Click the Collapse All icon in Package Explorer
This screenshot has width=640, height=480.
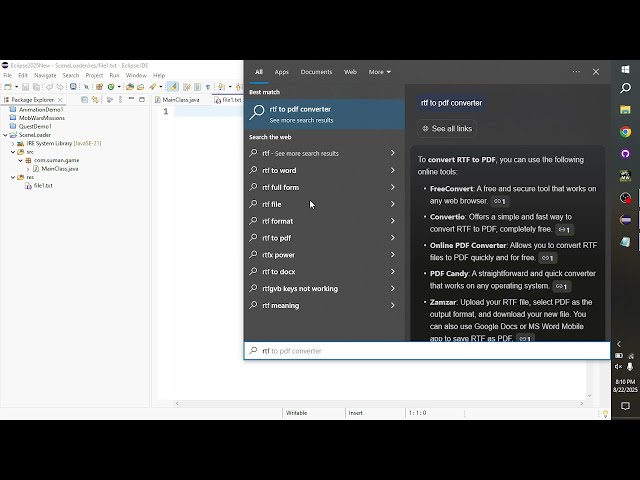pos(84,100)
